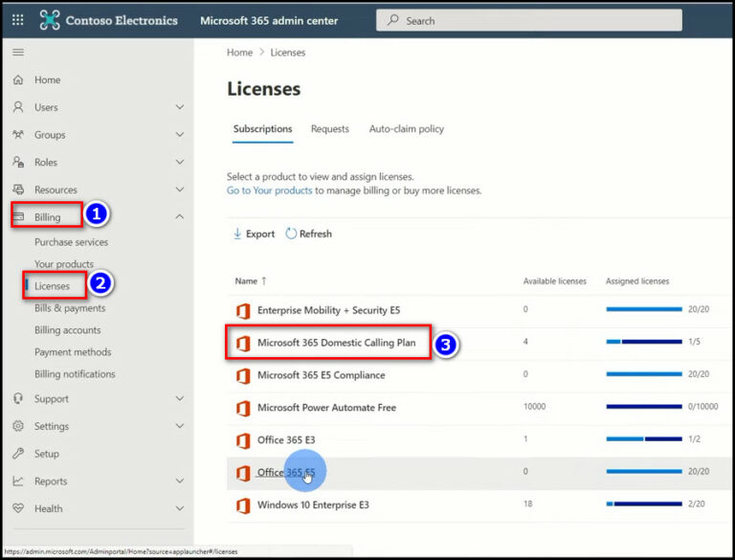This screenshot has height=560, width=735.
Task: Click assigned licenses bar showing 2/20
Action: click(643, 504)
